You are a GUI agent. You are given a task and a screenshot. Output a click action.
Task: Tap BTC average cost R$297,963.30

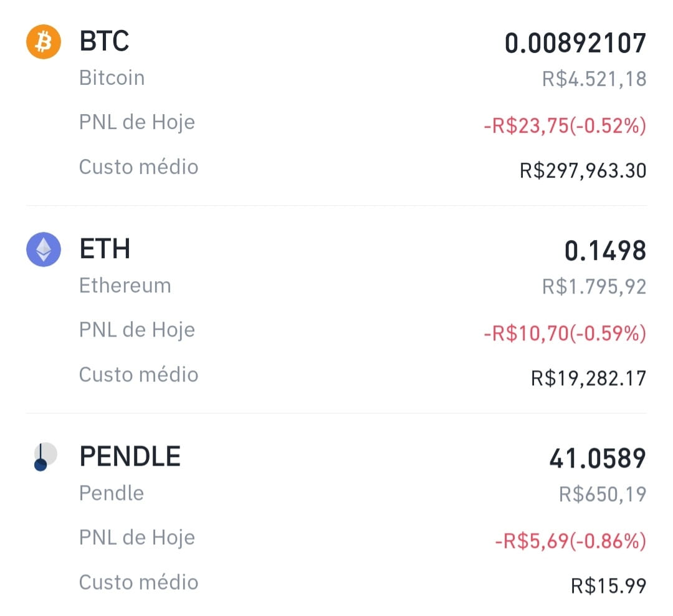coord(583,171)
